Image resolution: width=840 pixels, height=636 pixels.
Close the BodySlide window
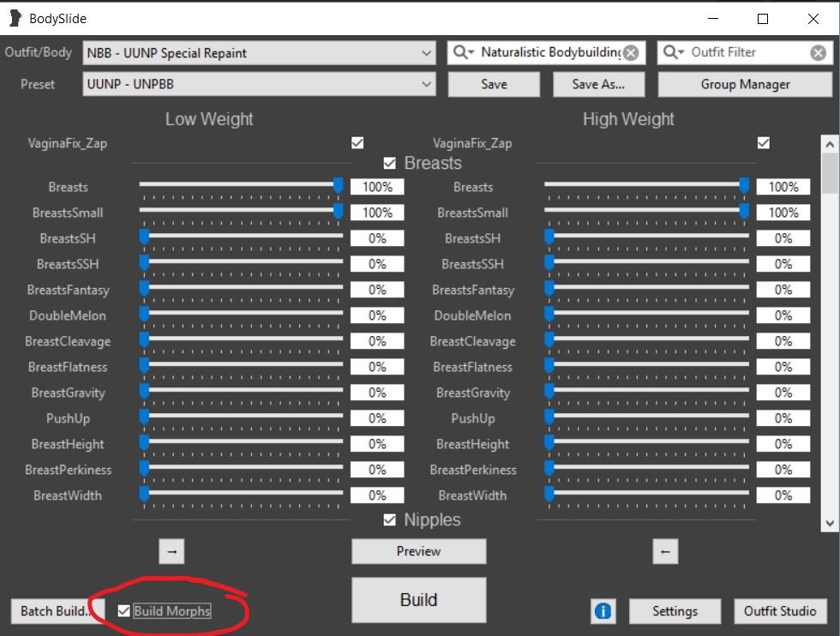pyautogui.click(x=813, y=19)
